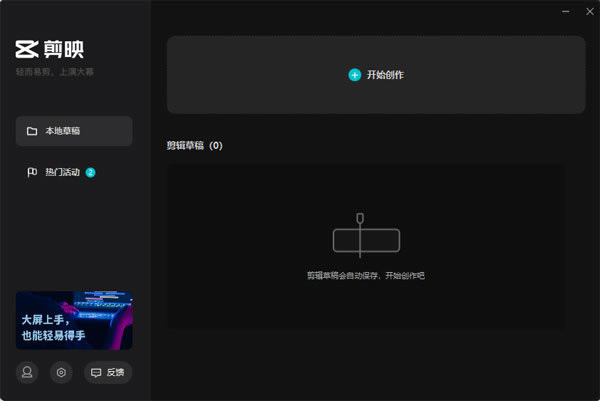Click the 剪辑草稿 (0) section heading
This screenshot has width=600, height=401.
click(x=194, y=146)
